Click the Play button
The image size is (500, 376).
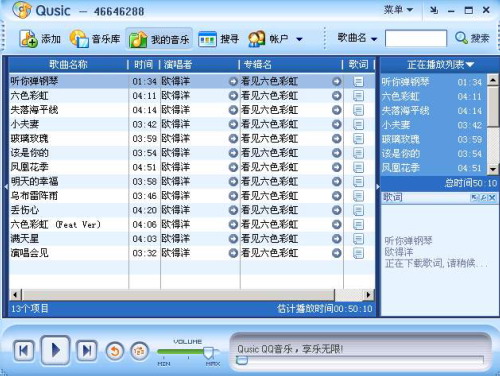click(55, 350)
